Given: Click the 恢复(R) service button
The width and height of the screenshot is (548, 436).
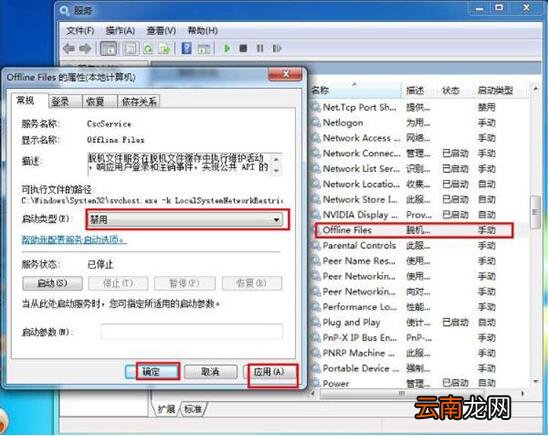Looking at the screenshot, I should click(252, 283).
